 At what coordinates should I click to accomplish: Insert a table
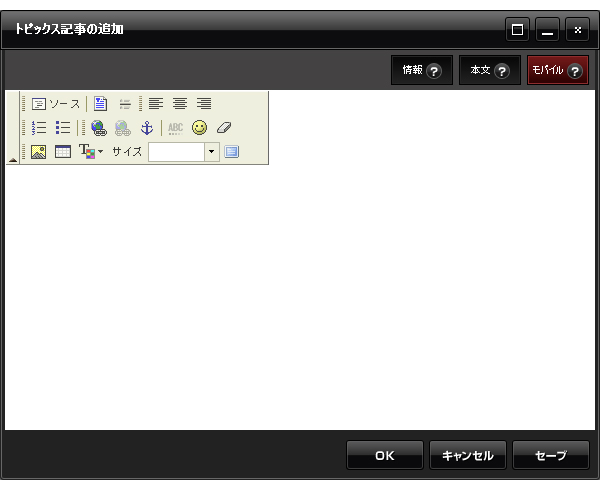tap(63, 152)
